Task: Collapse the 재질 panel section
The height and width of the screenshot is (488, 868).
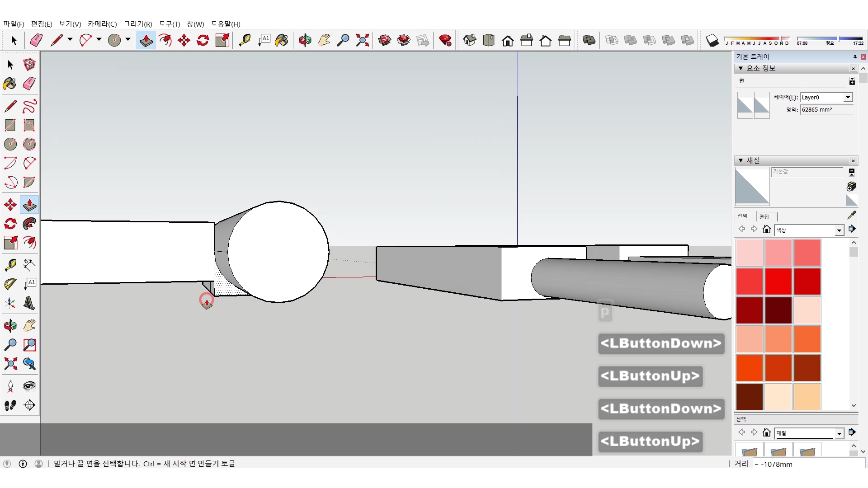Action: pos(741,160)
